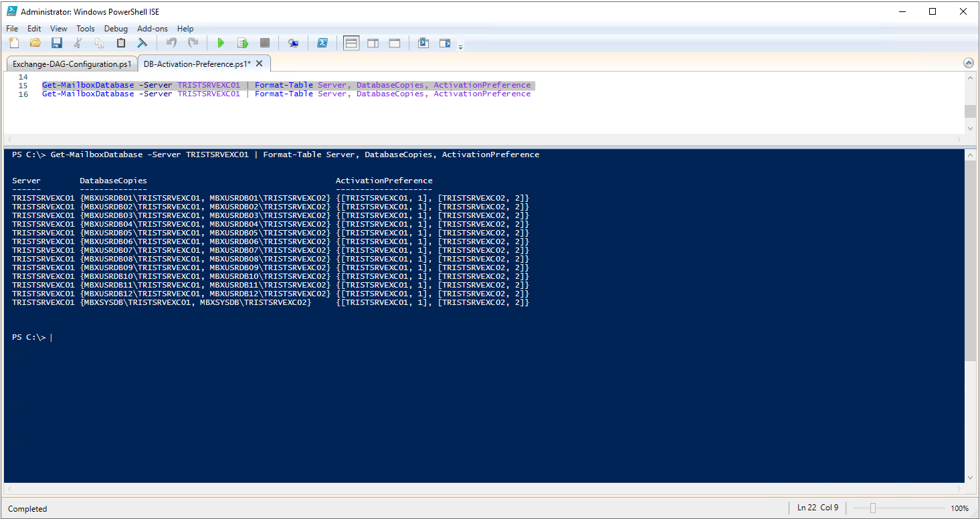This screenshot has height=519, width=980.
Task: Run Selection using the toolbar icon
Action: click(243, 43)
